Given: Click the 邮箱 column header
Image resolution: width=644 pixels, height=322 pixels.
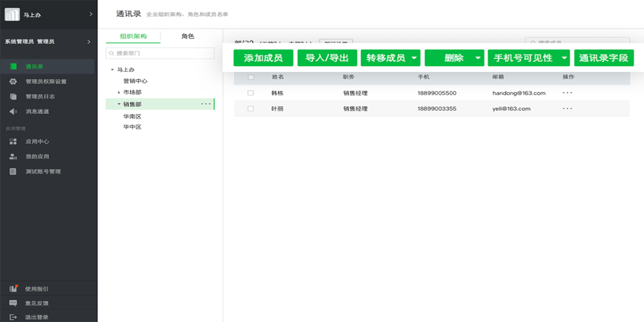Looking at the screenshot, I should pos(498,77).
